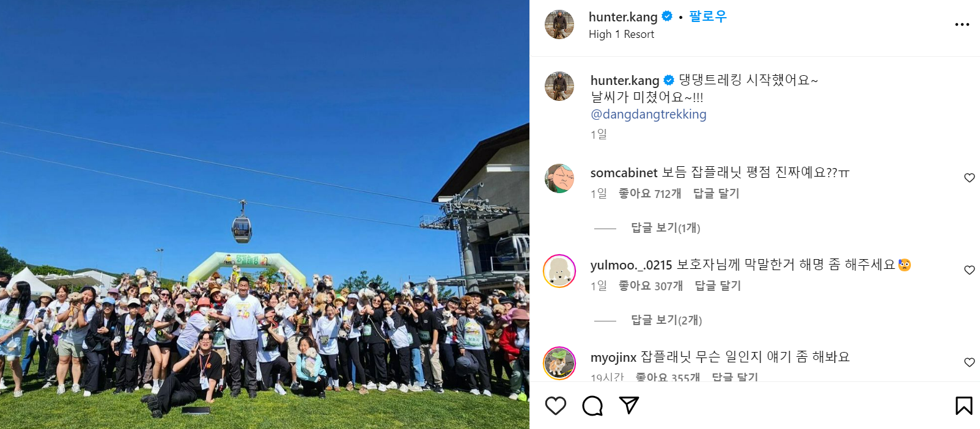Share post via paper plane icon
The image size is (980, 429).
[x=629, y=405]
